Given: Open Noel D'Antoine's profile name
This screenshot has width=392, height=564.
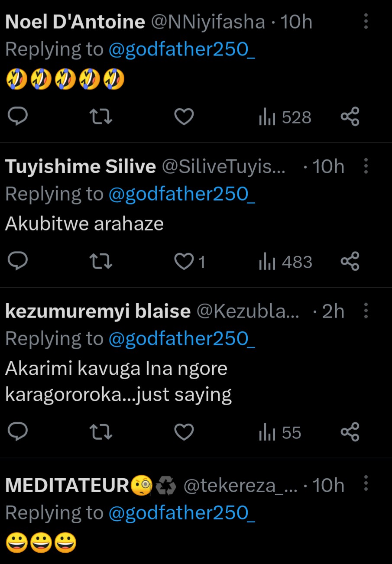Looking at the screenshot, I should [x=75, y=22].
